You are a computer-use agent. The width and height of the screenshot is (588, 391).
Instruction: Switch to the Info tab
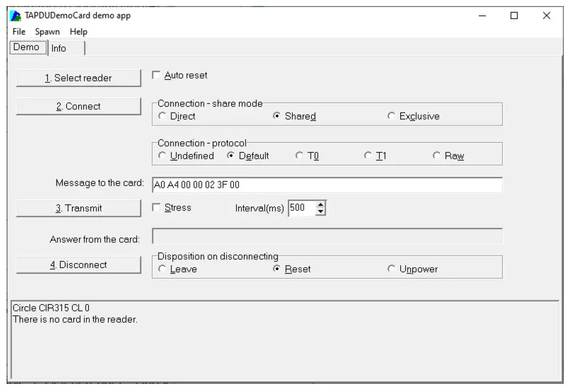[59, 48]
